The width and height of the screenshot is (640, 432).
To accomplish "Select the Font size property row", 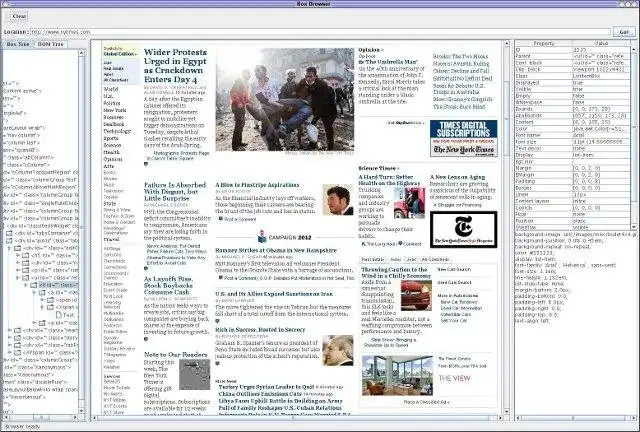I will (x=573, y=142).
